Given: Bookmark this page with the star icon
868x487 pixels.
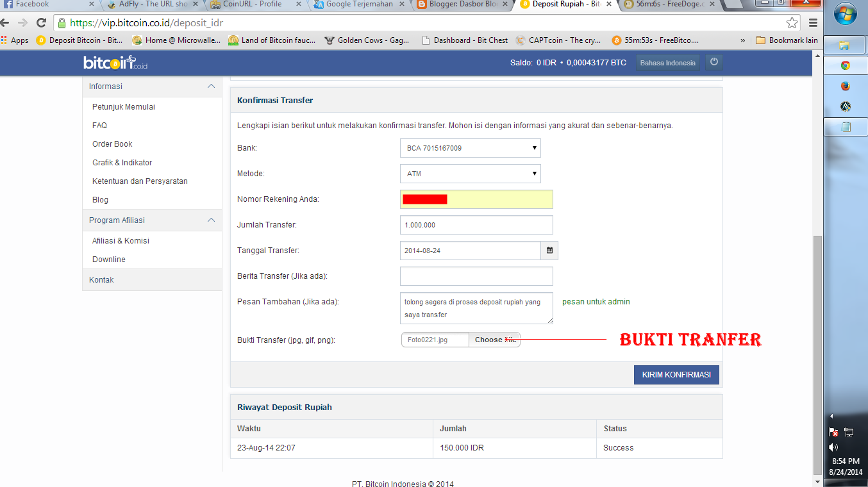Looking at the screenshot, I should click(x=792, y=23).
